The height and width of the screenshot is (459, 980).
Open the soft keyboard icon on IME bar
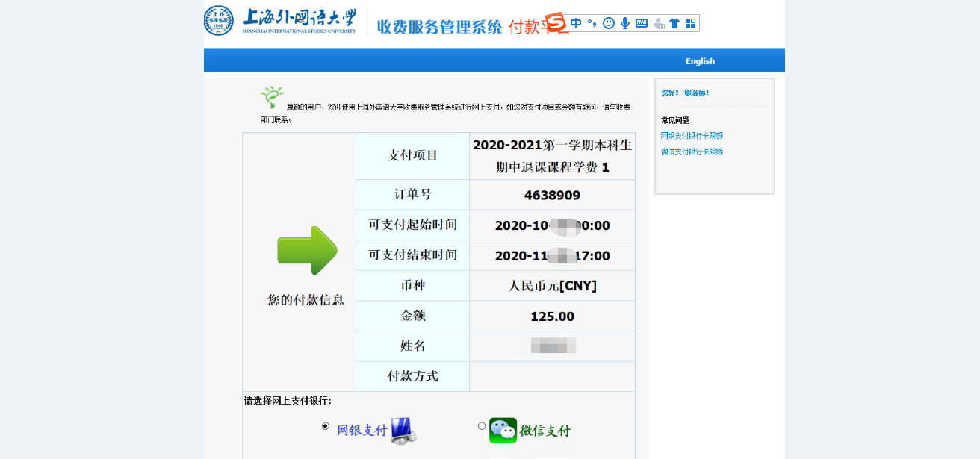click(x=642, y=23)
